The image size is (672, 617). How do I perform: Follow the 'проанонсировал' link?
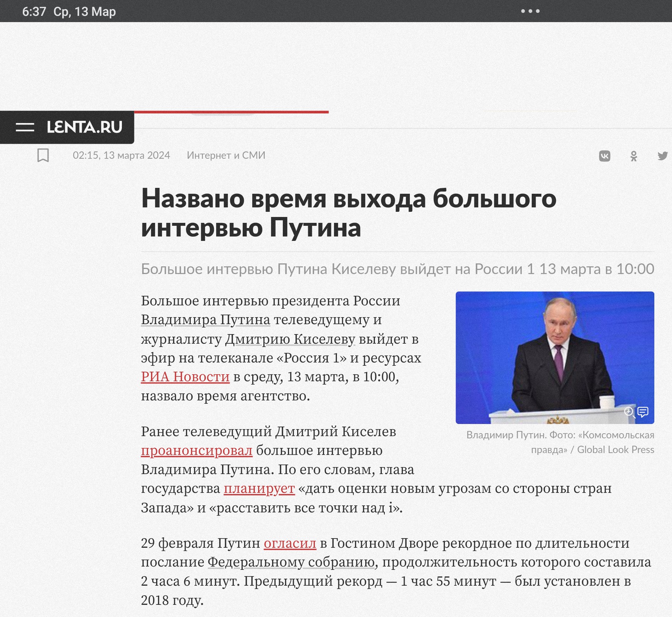tap(197, 451)
